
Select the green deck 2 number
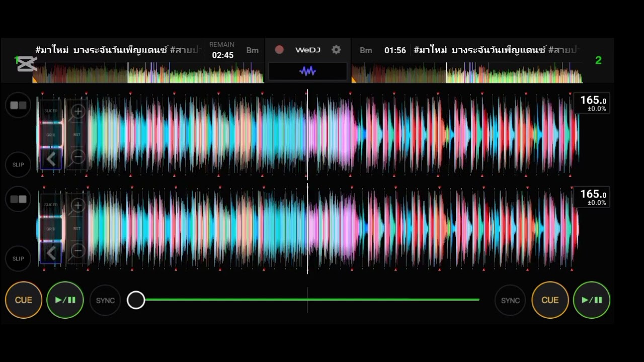coord(598,60)
